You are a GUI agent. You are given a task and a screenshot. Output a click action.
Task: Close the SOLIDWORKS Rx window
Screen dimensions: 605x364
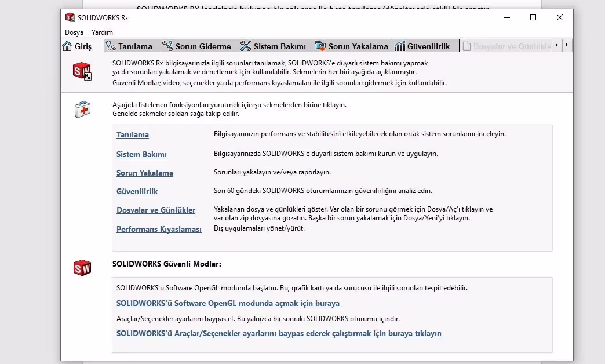[559, 17]
